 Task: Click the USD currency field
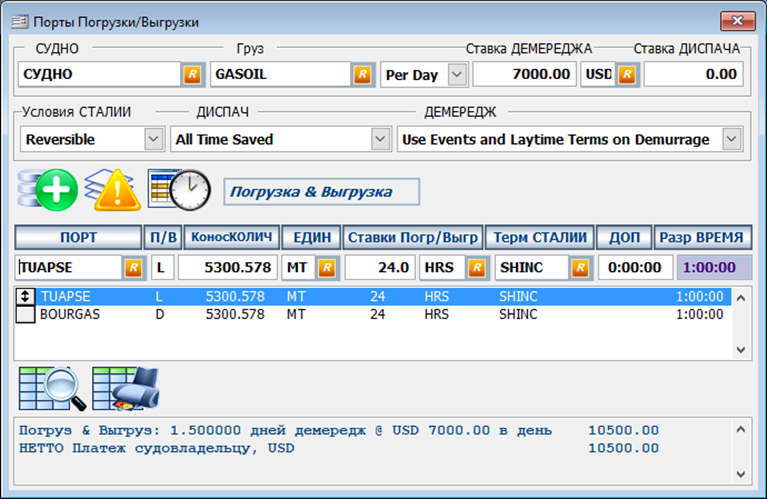(598, 74)
